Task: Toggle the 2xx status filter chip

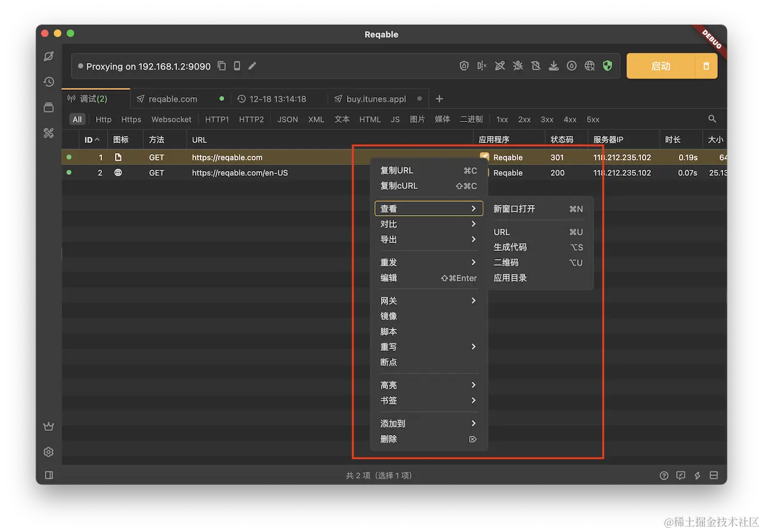Action: (x=525, y=119)
